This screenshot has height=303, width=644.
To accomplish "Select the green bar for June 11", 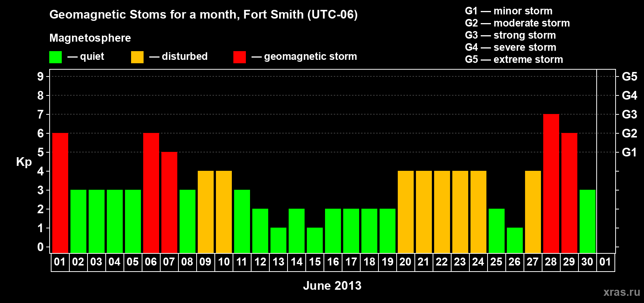I will (x=242, y=221).
